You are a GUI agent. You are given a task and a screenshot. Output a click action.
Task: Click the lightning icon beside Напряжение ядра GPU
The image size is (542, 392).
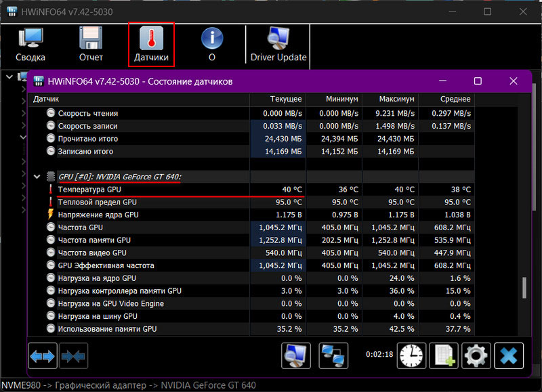pyautogui.click(x=50, y=215)
